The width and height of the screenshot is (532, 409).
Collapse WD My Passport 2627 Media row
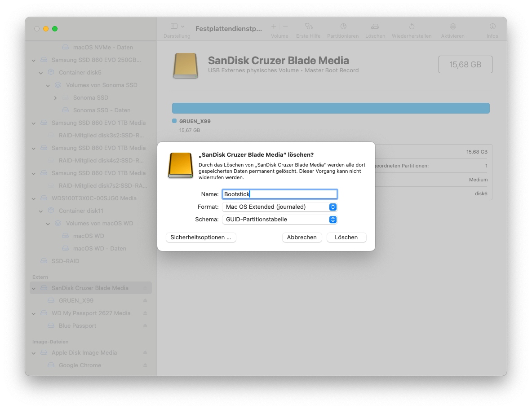(x=34, y=314)
